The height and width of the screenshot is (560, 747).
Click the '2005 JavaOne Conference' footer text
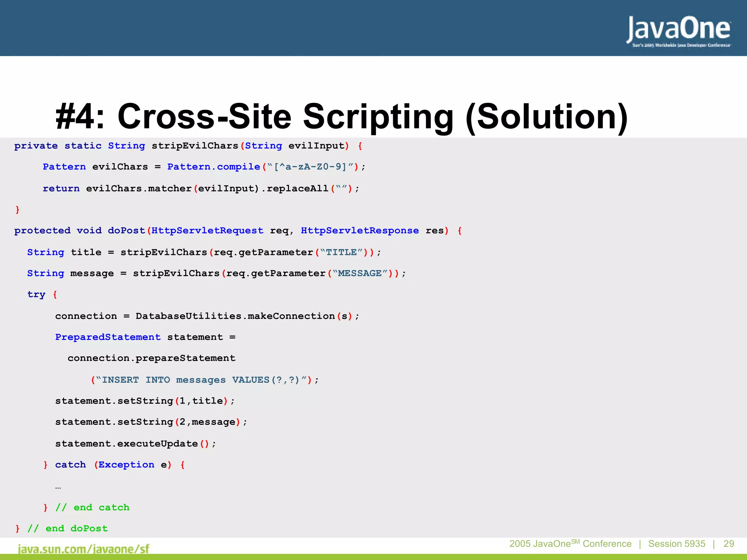pos(570,544)
